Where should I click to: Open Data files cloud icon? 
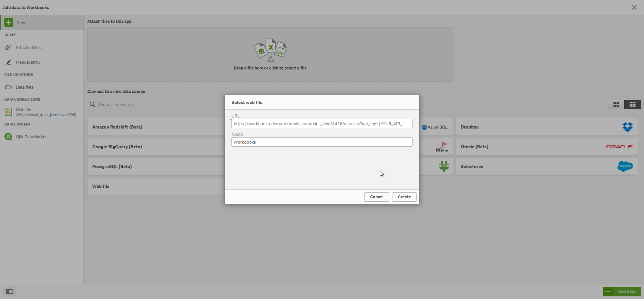coord(8,87)
